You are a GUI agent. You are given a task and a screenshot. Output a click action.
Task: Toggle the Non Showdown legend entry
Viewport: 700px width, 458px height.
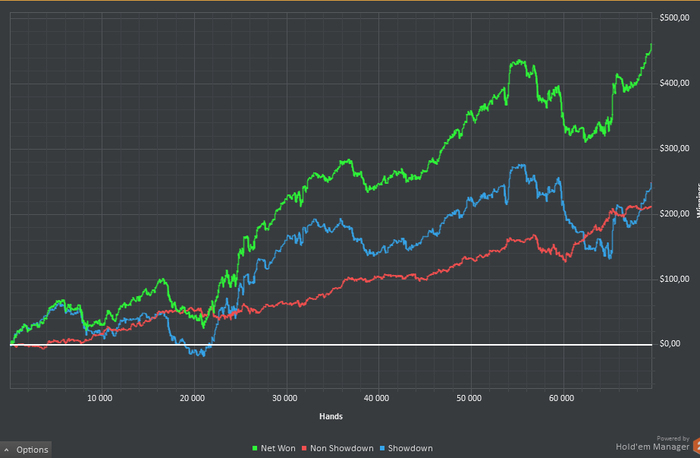tap(338, 448)
